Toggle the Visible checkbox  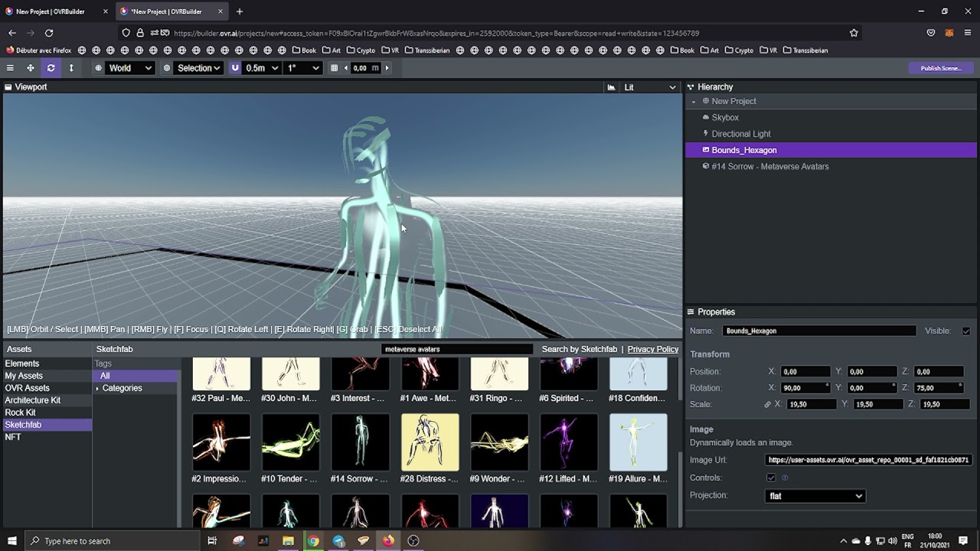coord(966,331)
